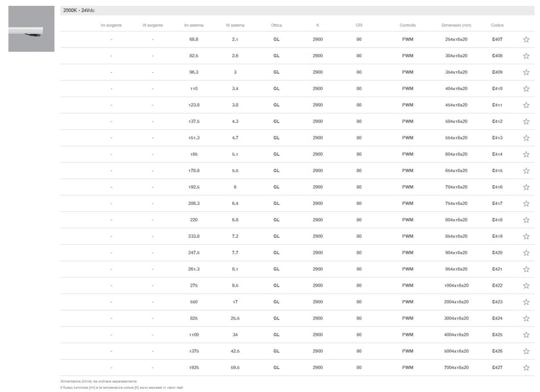
Task: Toggle favorite star for E408
Action: [x=526, y=56]
